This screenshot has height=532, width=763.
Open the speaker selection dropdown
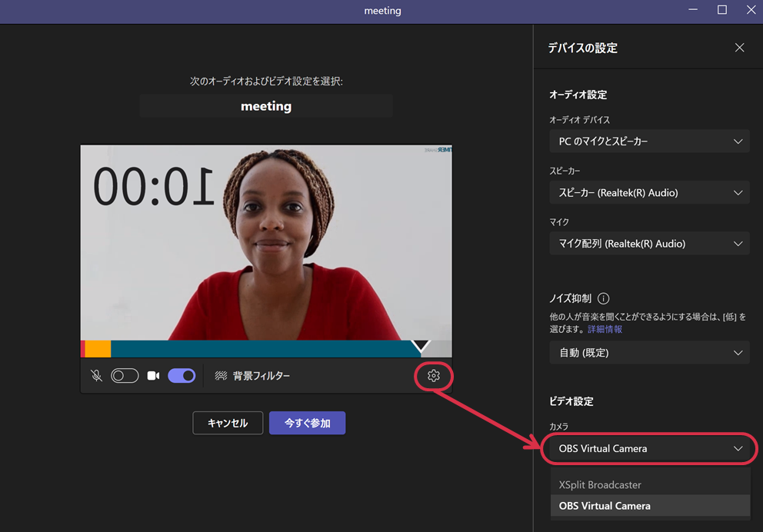pos(649,192)
